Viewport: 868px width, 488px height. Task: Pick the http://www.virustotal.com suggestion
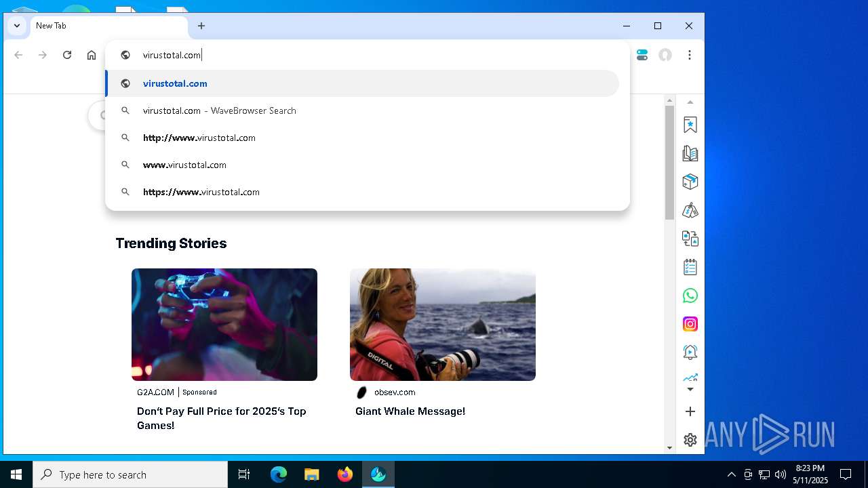click(362, 138)
